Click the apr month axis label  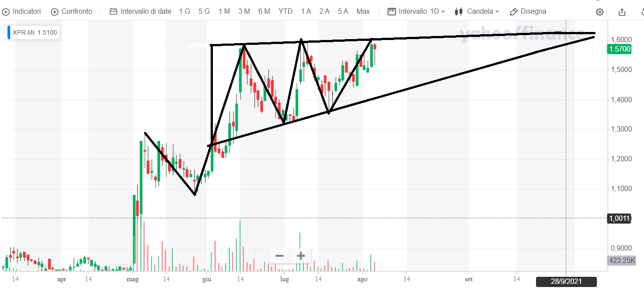62,279
